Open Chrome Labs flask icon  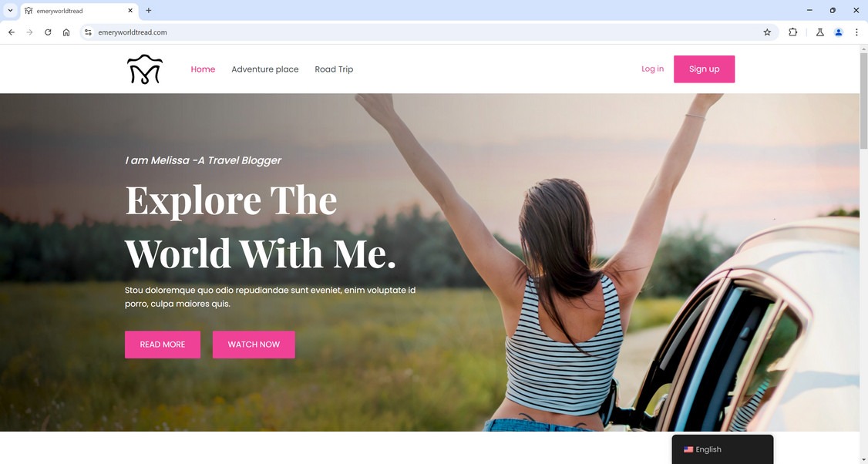click(x=820, y=32)
